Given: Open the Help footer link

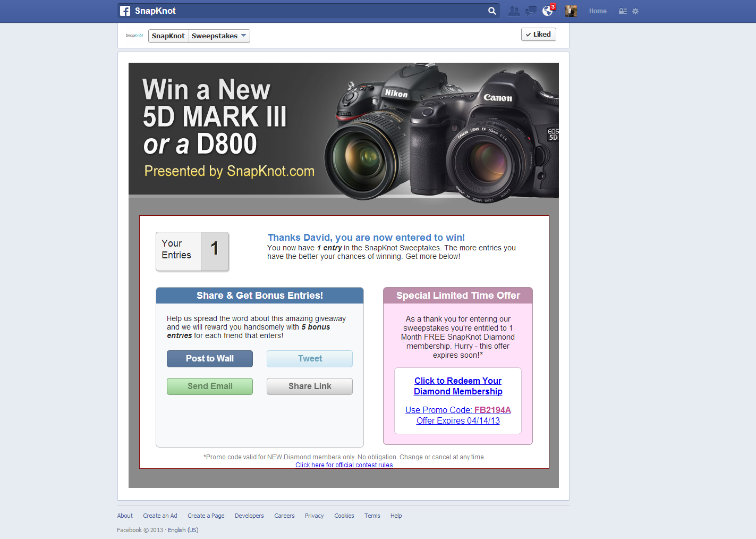Looking at the screenshot, I should (x=396, y=516).
